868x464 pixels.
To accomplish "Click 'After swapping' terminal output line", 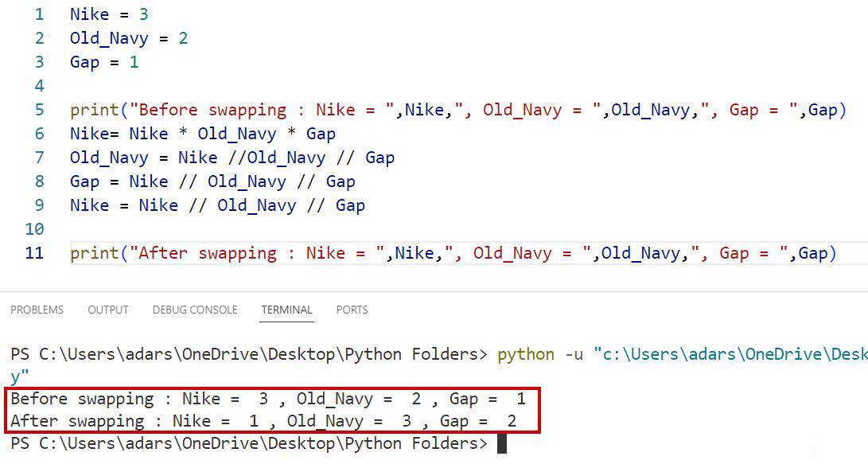I will pyautogui.click(x=263, y=421).
